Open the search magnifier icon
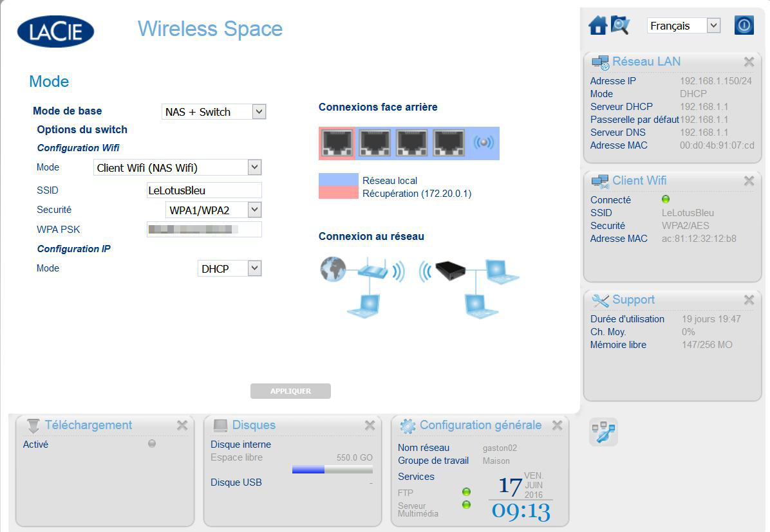Viewport: 770px width, 532px height. (620, 25)
